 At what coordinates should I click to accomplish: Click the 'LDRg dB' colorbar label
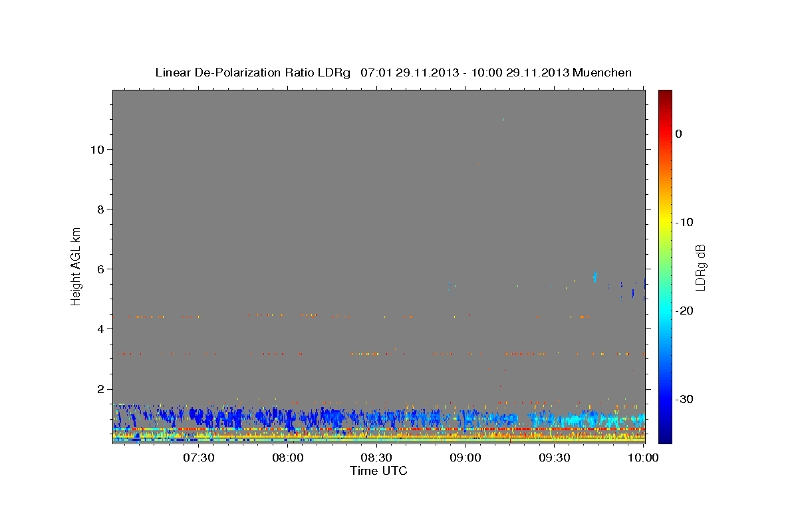tap(700, 267)
